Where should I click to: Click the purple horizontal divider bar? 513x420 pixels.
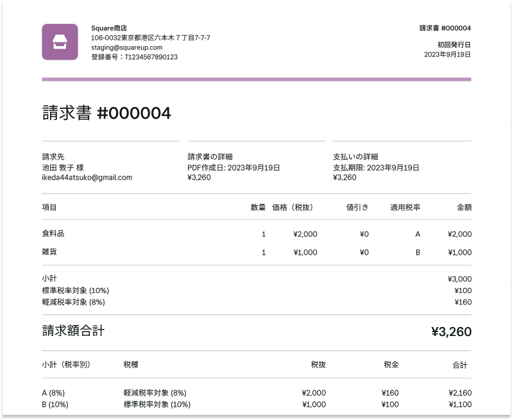pyautogui.click(x=256, y=80)
